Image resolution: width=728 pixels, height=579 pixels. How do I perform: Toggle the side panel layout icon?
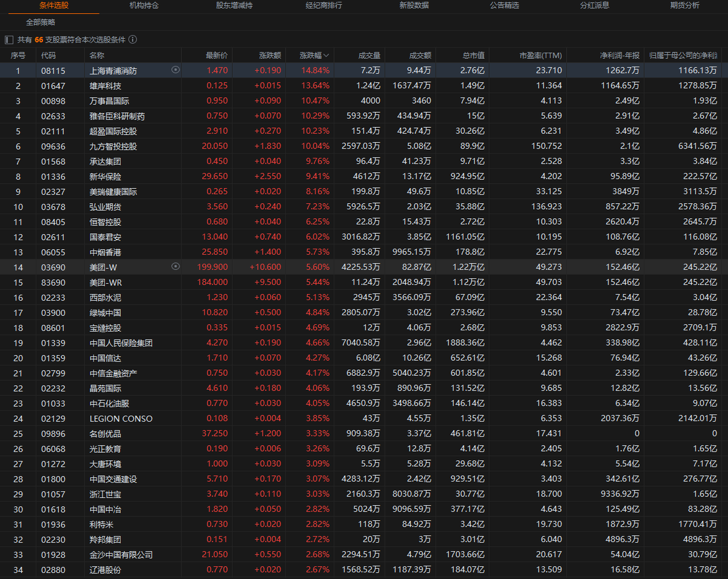[8, 39]
